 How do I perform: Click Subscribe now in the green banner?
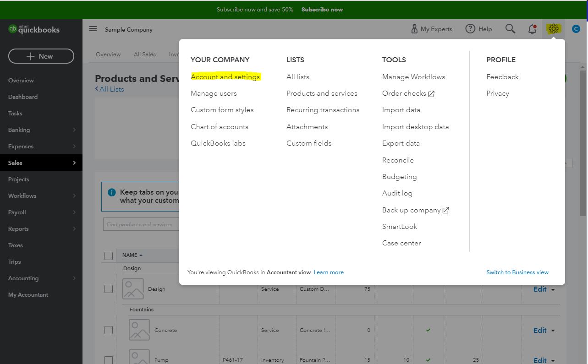(x=322, y=9)
